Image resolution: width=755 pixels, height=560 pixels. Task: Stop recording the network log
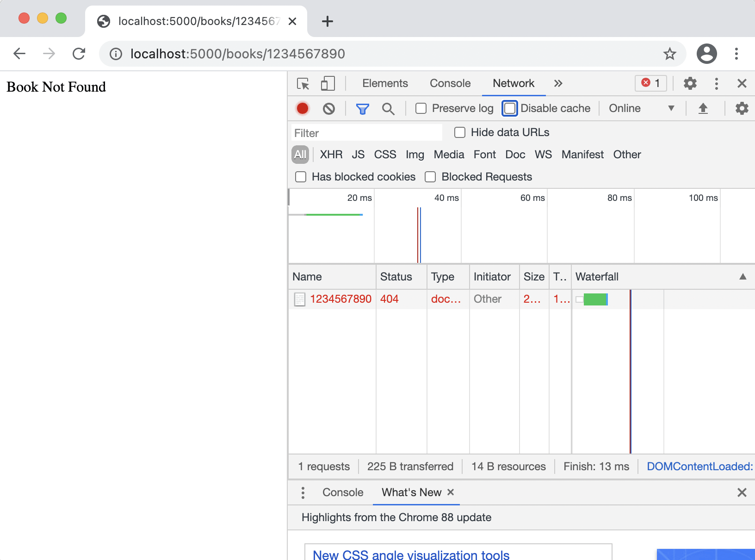(x=303, y=109)
